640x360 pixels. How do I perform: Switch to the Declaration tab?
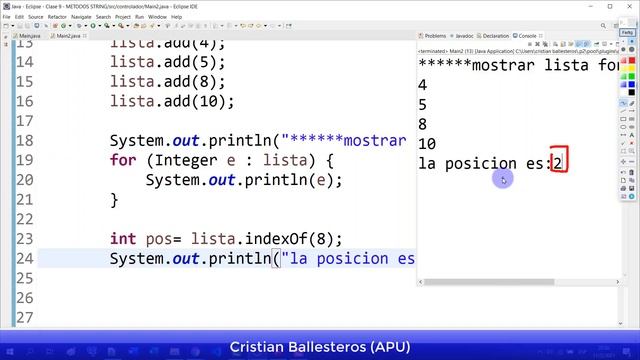click(x=493, y=36)
